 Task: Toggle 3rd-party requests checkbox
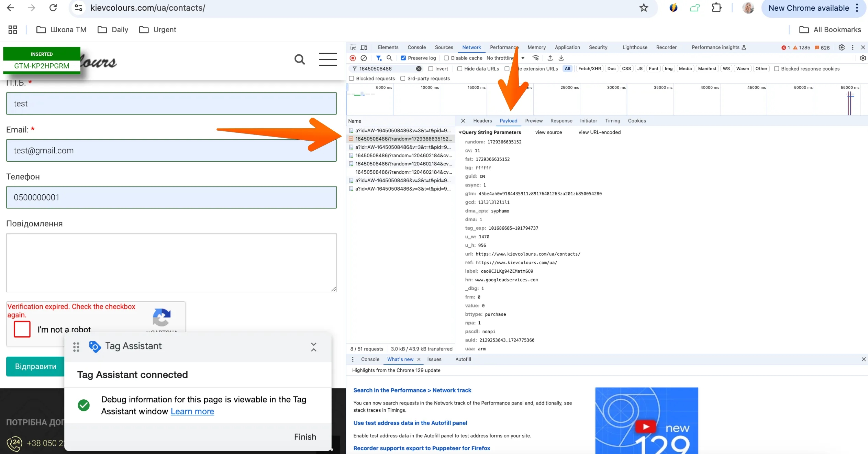tap(403, 79)
